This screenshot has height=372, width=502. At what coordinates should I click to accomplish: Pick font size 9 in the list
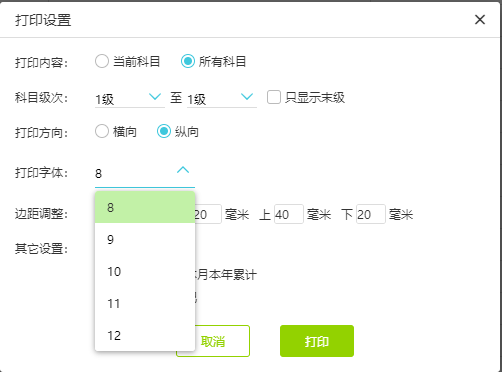pyautogui.click(x=145, y=239)
